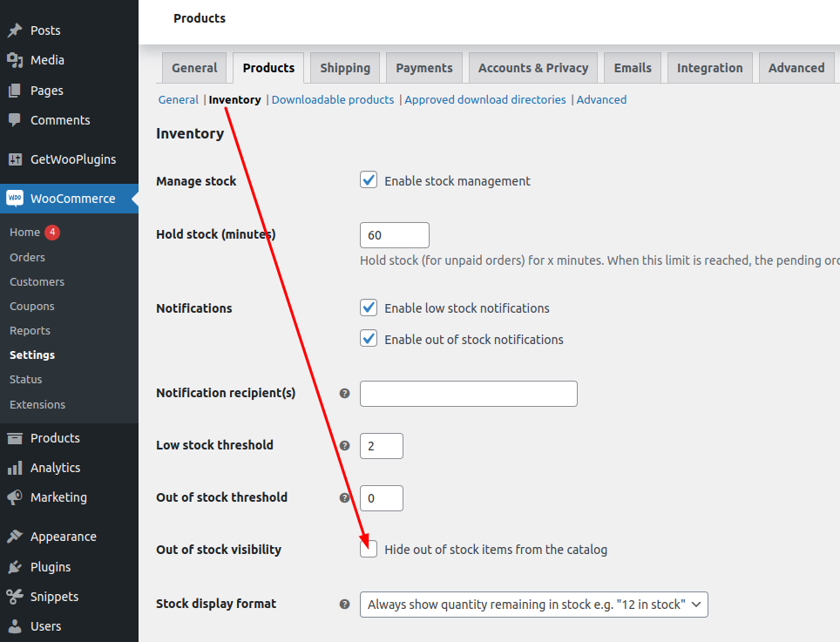
Task: Click help icon beside Stock display format
Action: tap(344, 604)
